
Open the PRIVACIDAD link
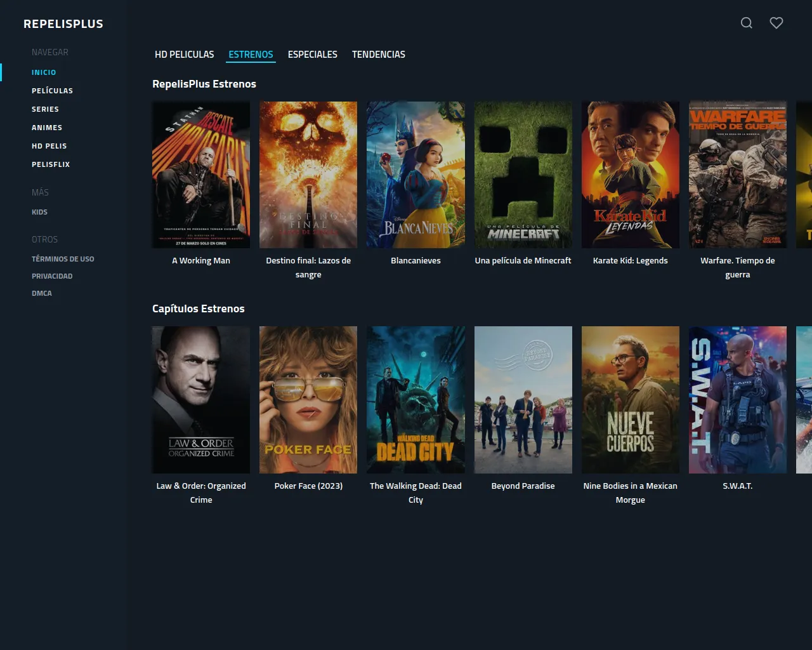pos(52,276)
